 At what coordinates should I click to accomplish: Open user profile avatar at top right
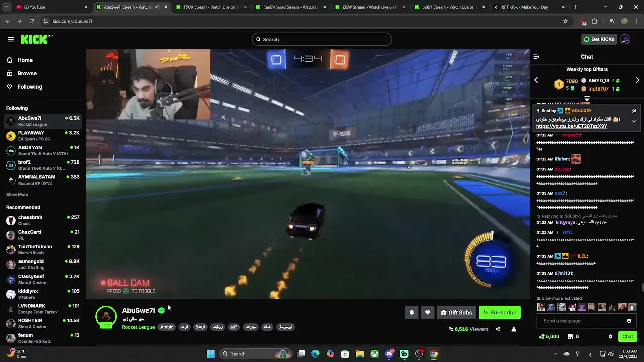click(625, 39)
